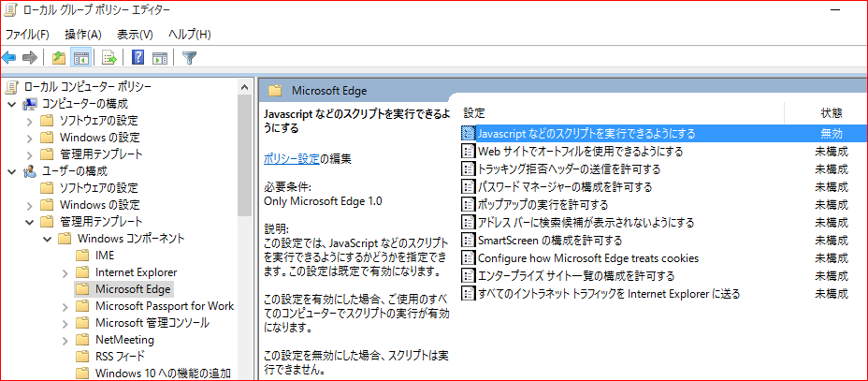Click the tree pane scroll up arrow
Image resolution: width=868 pixels, height=381 pixels.
[244, 86]
